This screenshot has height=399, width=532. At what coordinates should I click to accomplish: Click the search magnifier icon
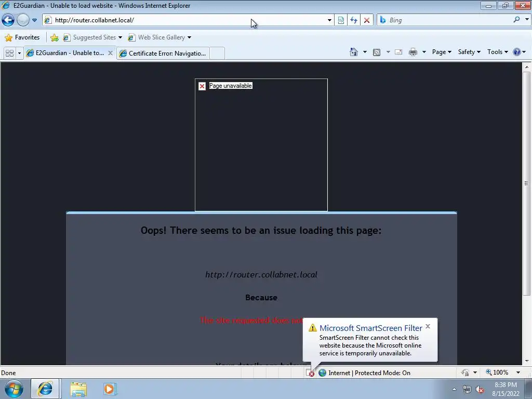click(x=516, y=20)
